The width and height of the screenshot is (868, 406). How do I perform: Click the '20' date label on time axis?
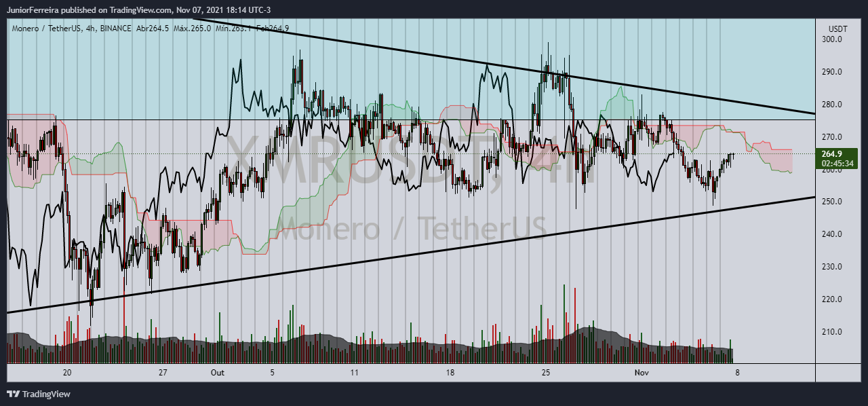click(x=67, y=373)
